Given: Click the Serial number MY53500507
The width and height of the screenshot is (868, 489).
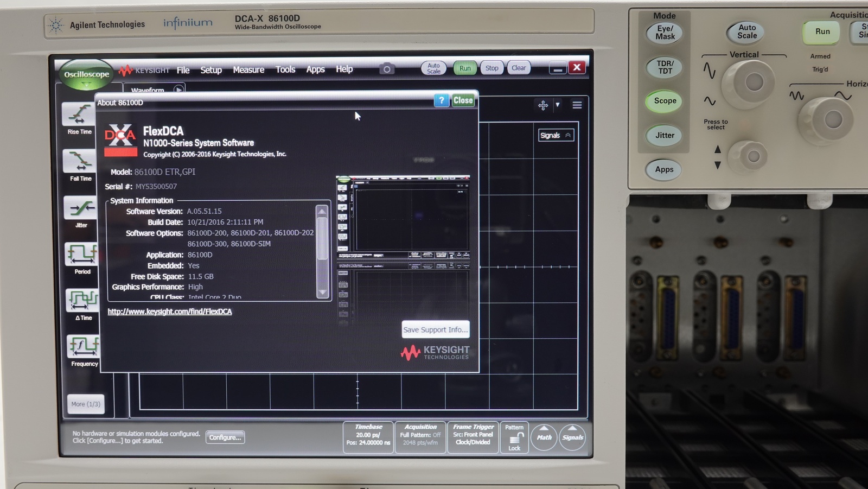Looking at the screenshot, I should pos(156,186).
